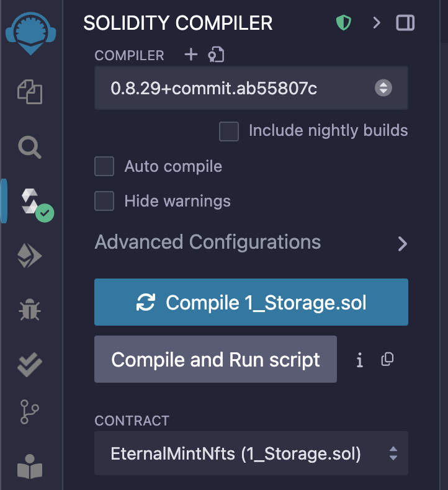448x490 pixels.
Task: Click the SOLIDITY COMPILER title
Action: pyautogui.click(x=178, y=23)
